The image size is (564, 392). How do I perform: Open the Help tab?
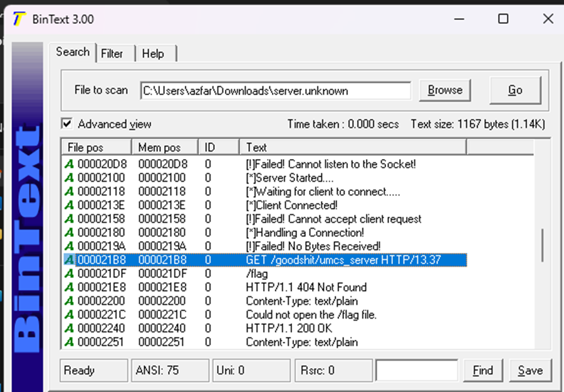point(153,54)
